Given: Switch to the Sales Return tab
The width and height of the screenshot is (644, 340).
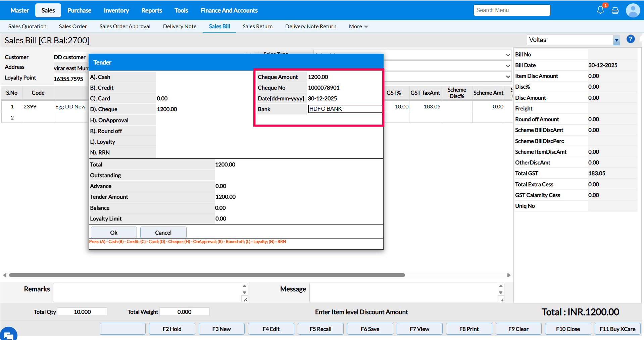Looking at the screenshot, I should coord(257,27).
